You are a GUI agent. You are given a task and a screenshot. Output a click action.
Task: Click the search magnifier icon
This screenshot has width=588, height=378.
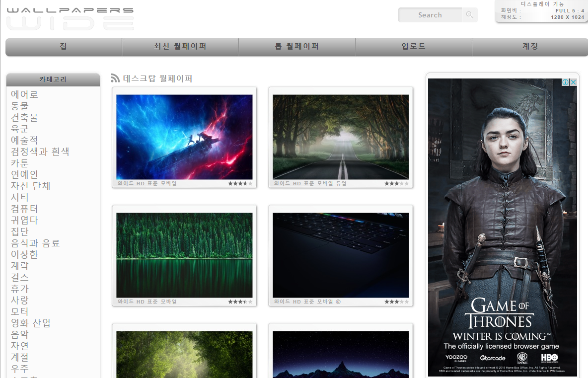469,15
